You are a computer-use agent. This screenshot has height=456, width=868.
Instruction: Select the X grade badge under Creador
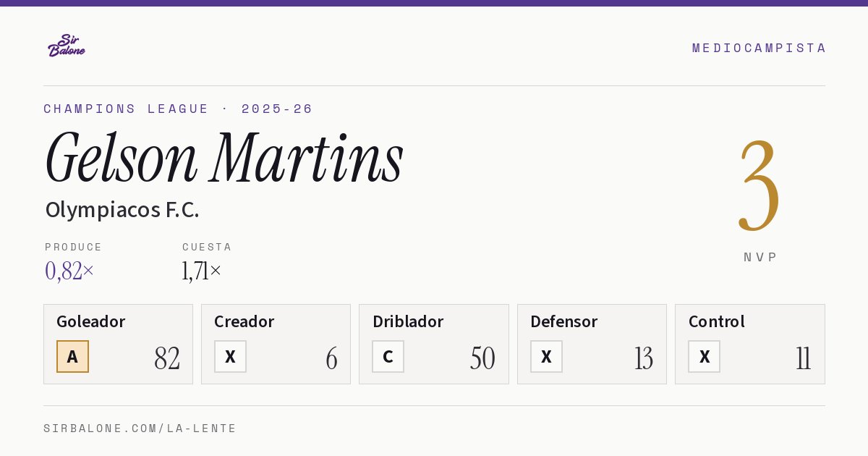(230, 357)
